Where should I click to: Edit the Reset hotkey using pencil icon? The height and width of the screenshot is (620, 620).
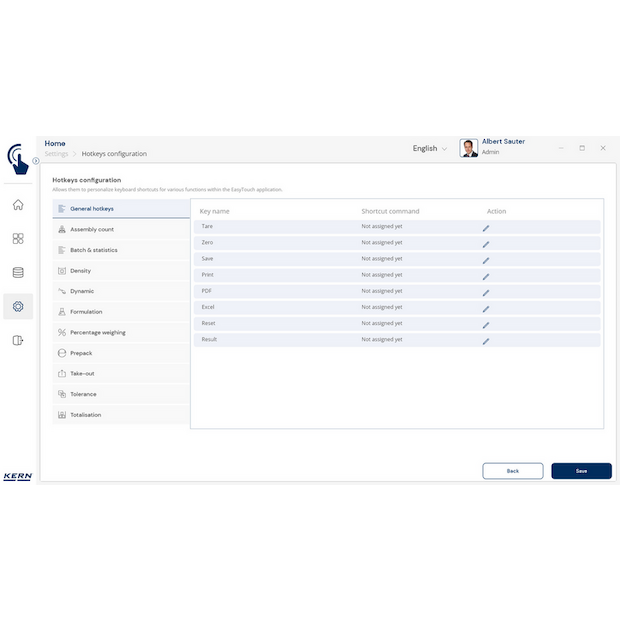[x=486, y=325]
